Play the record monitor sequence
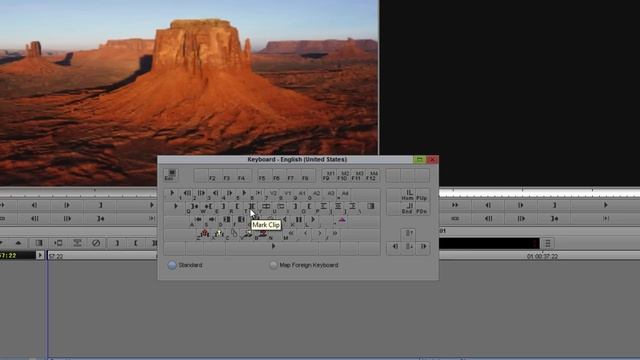Viewport: 640px width, 360px height. tap(606, 205)
